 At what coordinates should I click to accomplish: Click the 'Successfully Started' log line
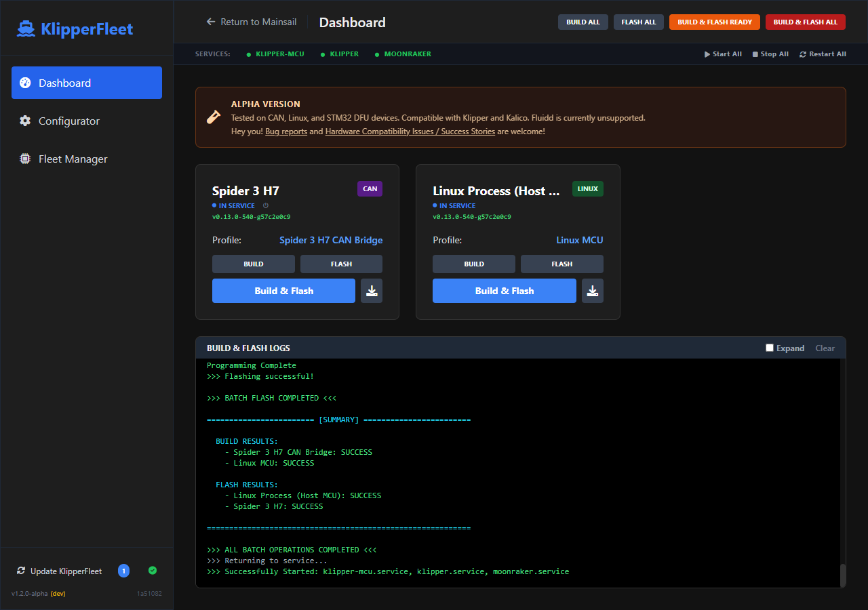(x=388, y=571)
